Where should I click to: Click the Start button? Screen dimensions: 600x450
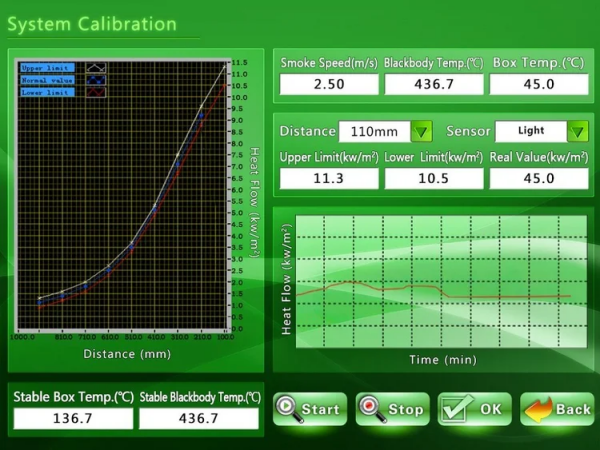[310, 409]
